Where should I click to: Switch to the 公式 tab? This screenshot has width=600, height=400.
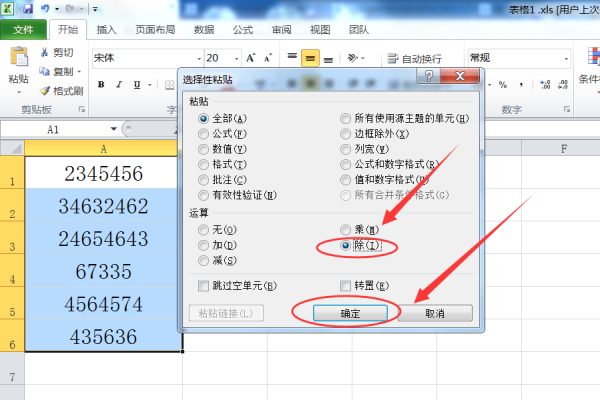click(x=243, y=29)
